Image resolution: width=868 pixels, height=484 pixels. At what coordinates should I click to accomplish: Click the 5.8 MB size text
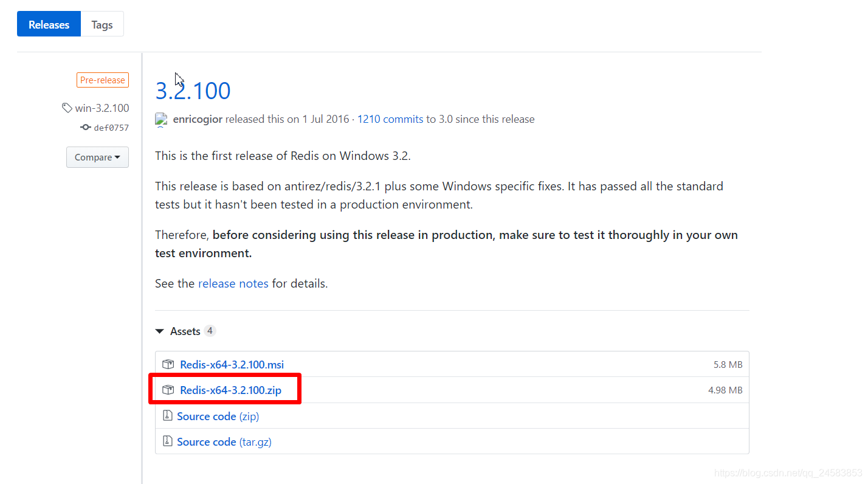click(728, 365)
